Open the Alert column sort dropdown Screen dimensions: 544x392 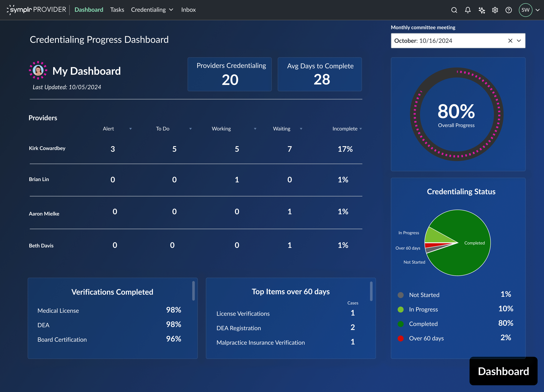pyautogui.click(x=131, y=129)
